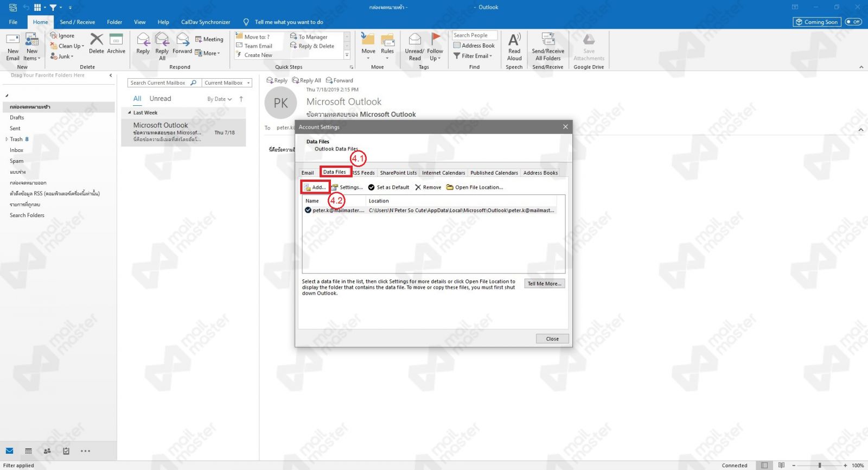Open the CalDav Synchronizer tab

point(206,22)
